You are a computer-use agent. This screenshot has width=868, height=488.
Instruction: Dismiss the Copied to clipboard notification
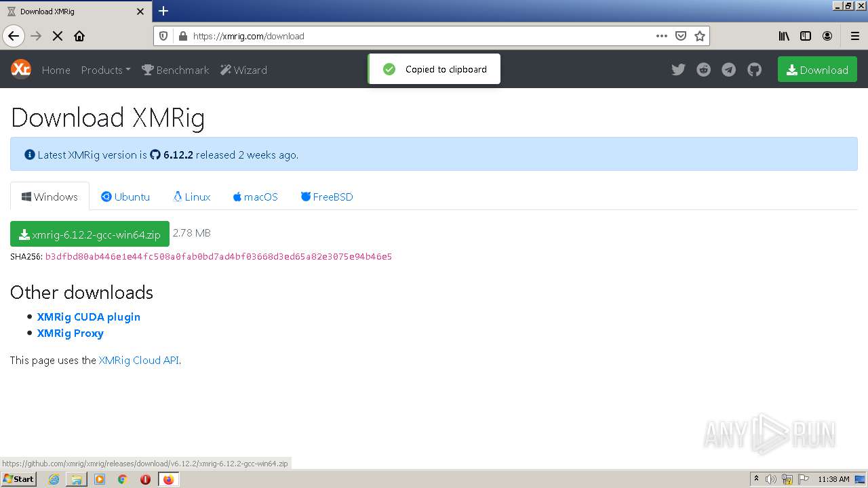[434, 69]
